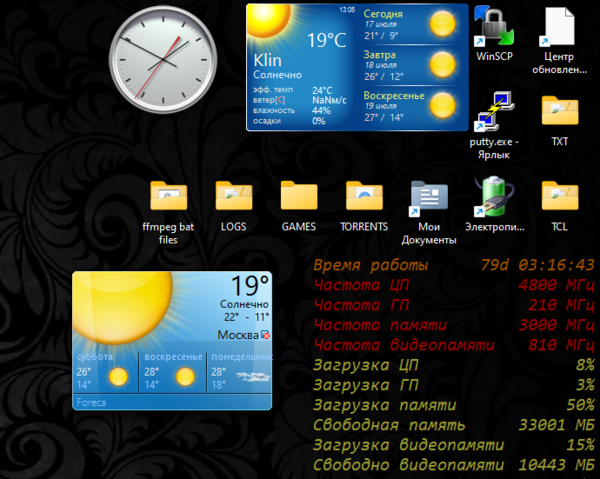The image size is (600, 479).
Task: Click the Частота ГП 210 МГц line
Action: 454,305
